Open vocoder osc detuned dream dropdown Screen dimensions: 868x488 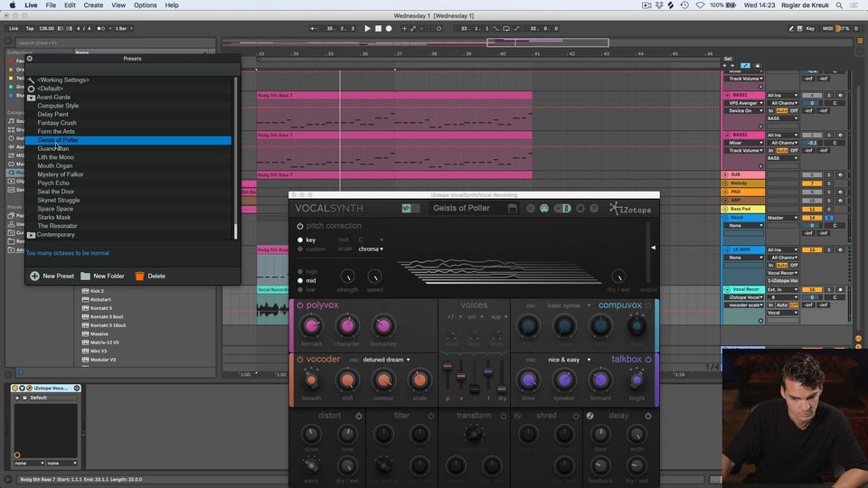[x=386, y=360]
